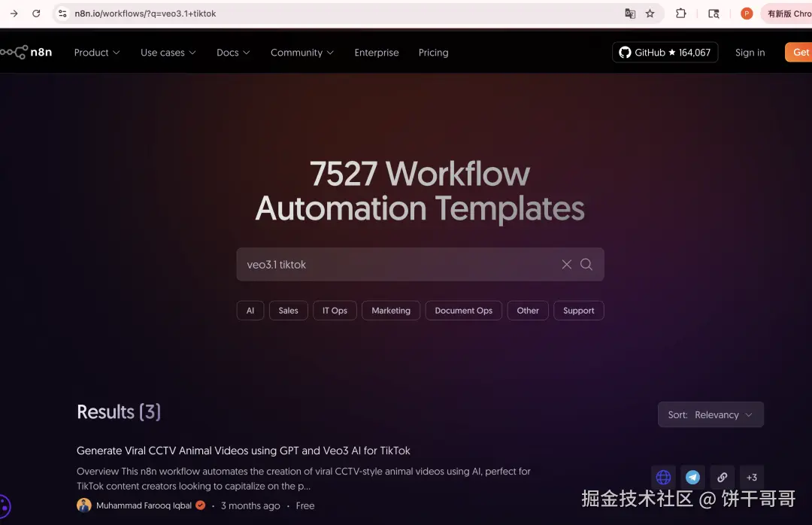Click the new Chrome version update chip
This screenshot has width=812, height=525.
tap(786, 14)
